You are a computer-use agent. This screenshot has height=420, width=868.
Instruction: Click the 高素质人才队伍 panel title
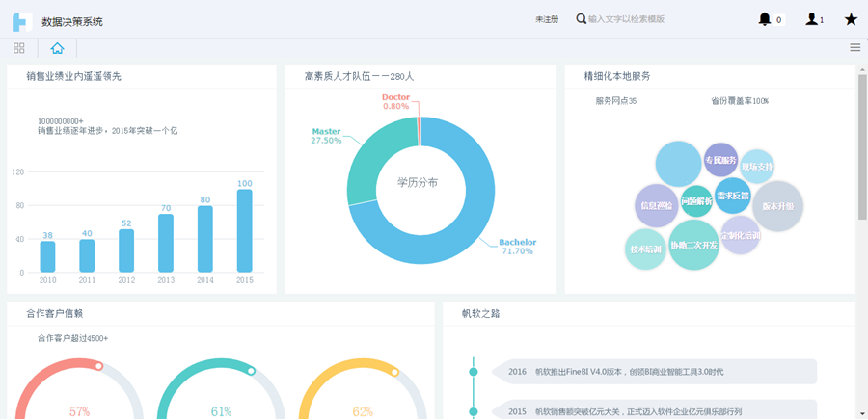pos(360,77)
